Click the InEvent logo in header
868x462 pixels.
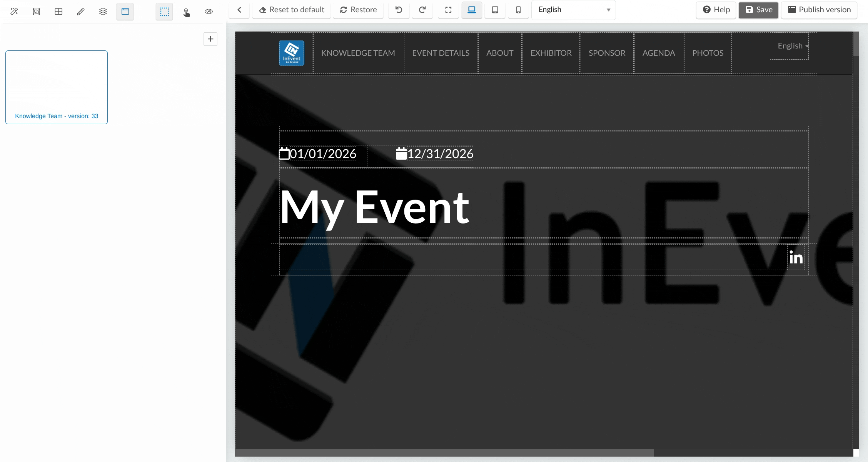click(x=292, y=53)
